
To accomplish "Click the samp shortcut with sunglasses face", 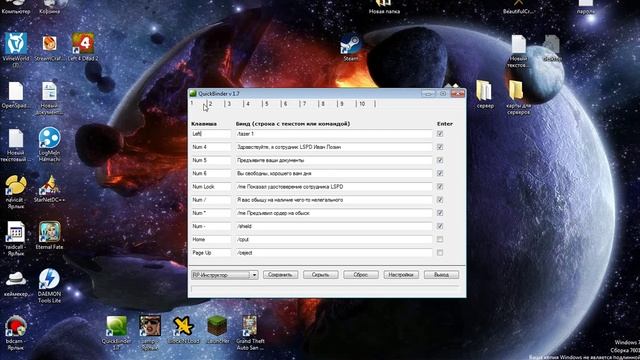I will [x=150, y=326].
